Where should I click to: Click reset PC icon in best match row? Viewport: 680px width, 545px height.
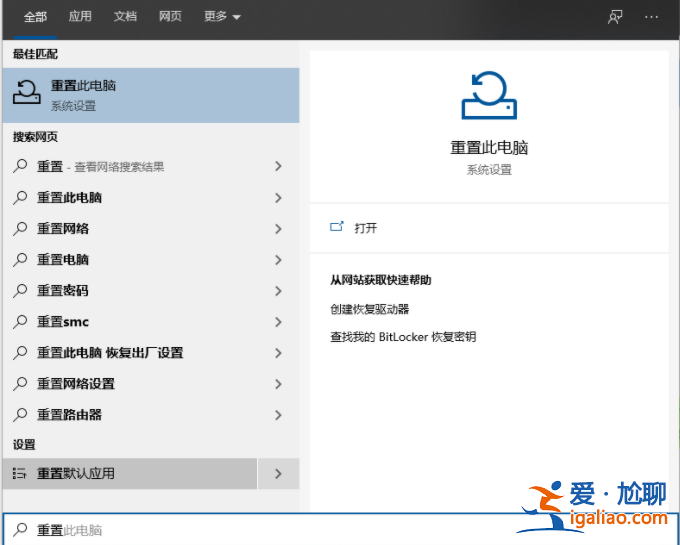point(26,92)
